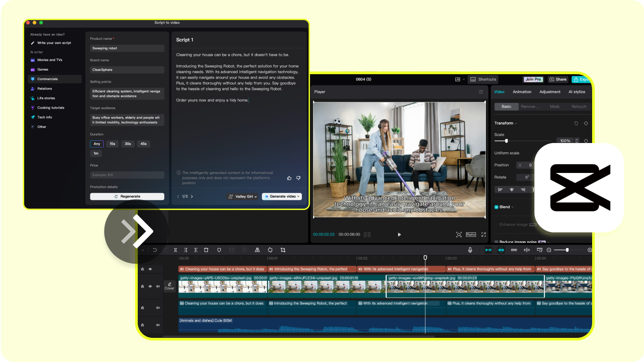Expand the Generate video dropdown
644x362 pixels.
click(x=299, y=197)
